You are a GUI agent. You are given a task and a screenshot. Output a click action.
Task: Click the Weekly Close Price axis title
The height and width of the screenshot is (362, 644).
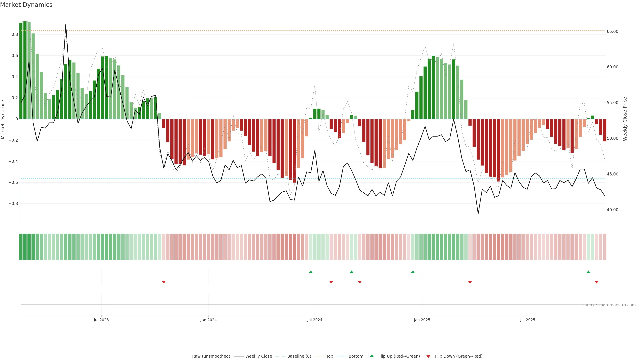click(x=625, y=119)
